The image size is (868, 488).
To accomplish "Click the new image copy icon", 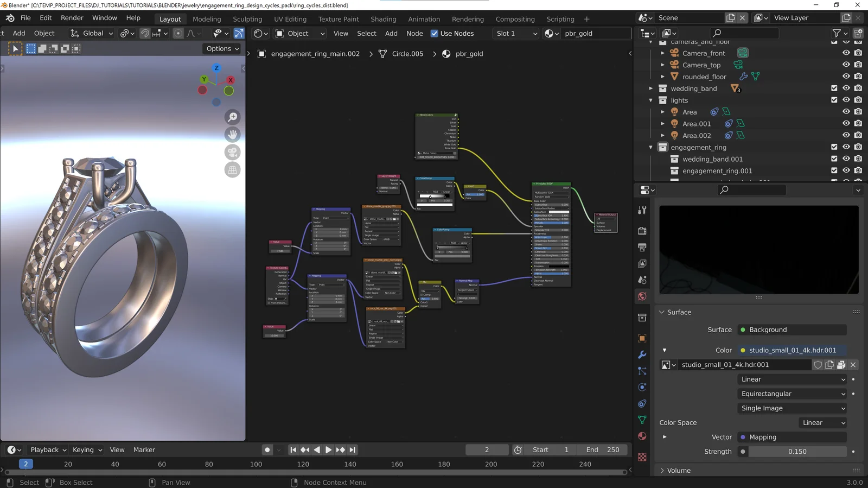I will click(829, 365).
